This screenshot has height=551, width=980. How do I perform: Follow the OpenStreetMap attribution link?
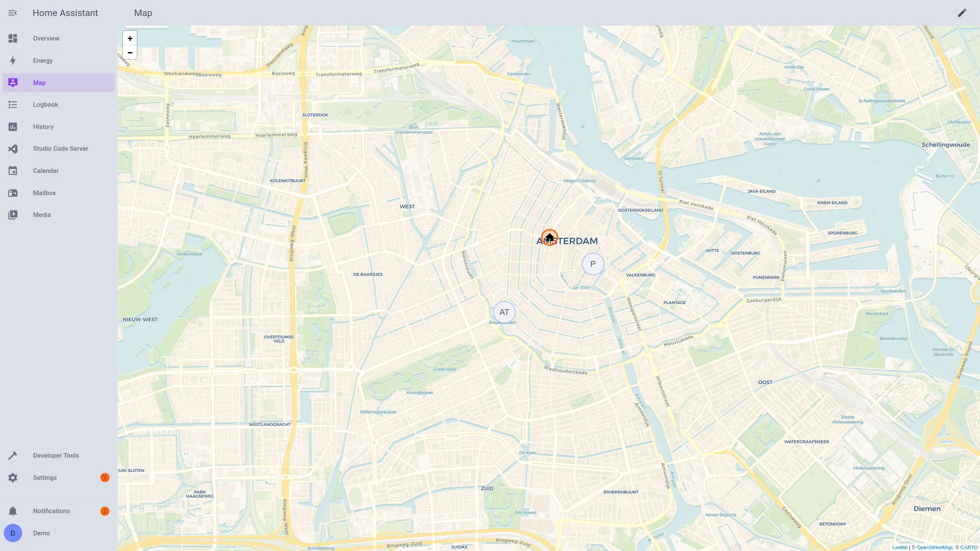[934, 547]
